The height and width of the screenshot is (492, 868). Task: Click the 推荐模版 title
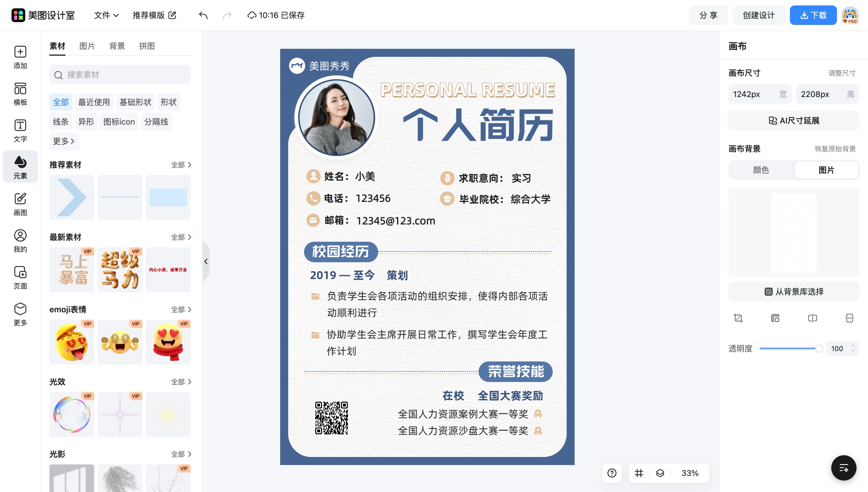149,15
